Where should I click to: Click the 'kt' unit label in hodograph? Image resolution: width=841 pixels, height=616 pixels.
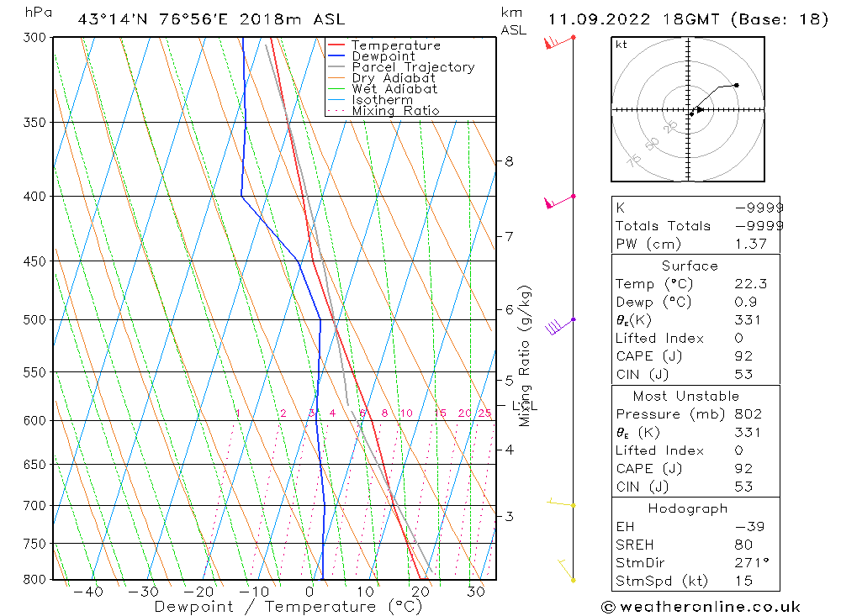(x=621, y=45)
